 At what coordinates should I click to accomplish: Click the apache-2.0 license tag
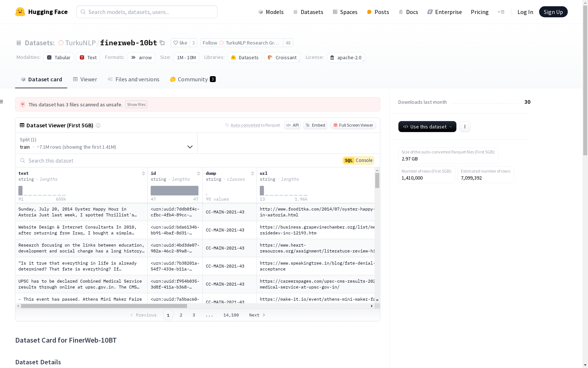click(x=346, y=57)
